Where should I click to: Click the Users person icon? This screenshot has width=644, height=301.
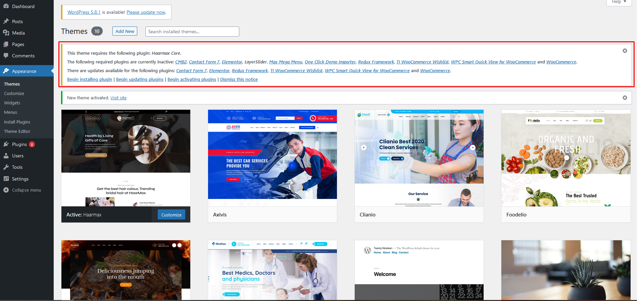6,155
